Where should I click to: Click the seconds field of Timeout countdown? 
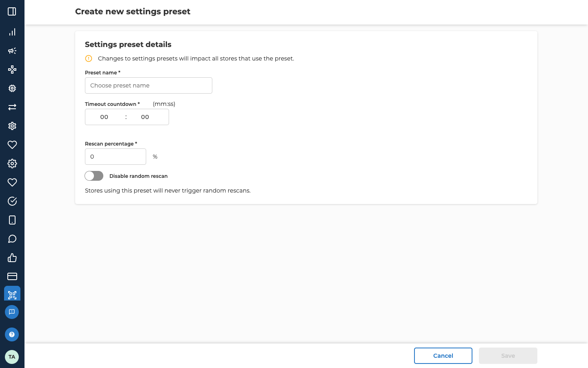point(145,117)
